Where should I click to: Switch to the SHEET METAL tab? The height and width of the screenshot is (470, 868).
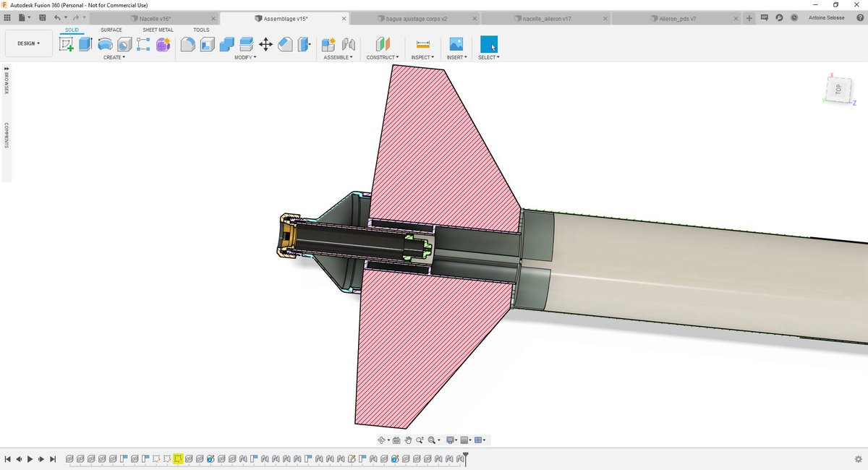158,30
